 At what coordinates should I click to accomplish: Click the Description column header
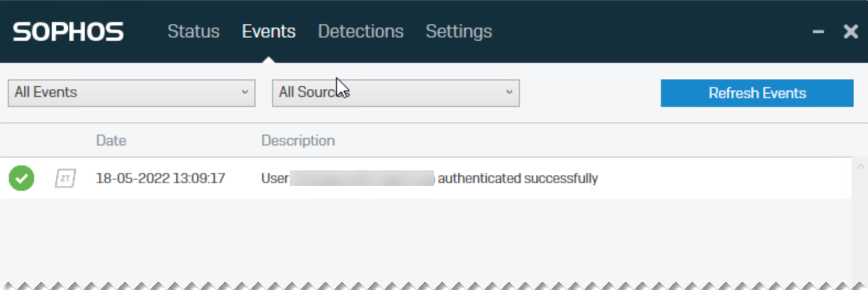[x=298, y=141]
